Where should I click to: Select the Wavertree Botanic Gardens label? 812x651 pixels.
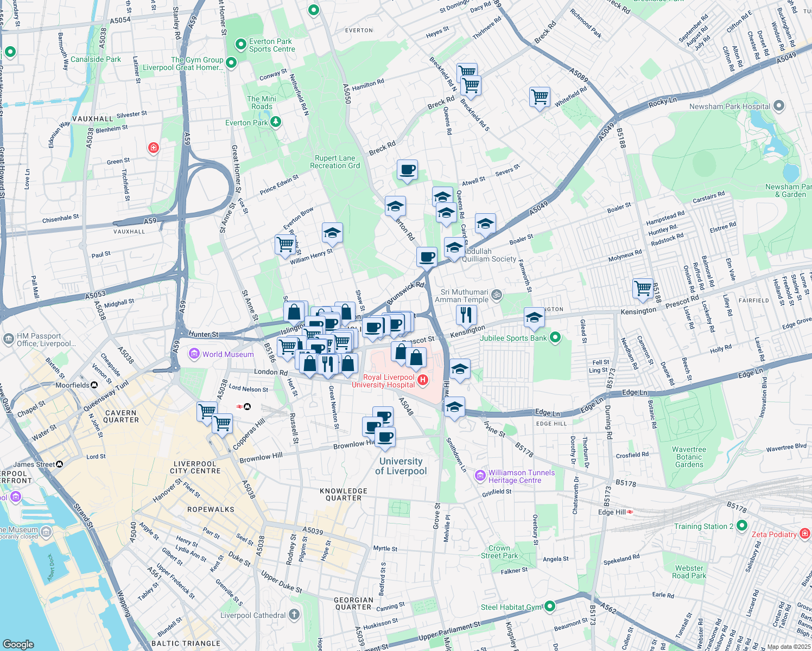(689, 457)
